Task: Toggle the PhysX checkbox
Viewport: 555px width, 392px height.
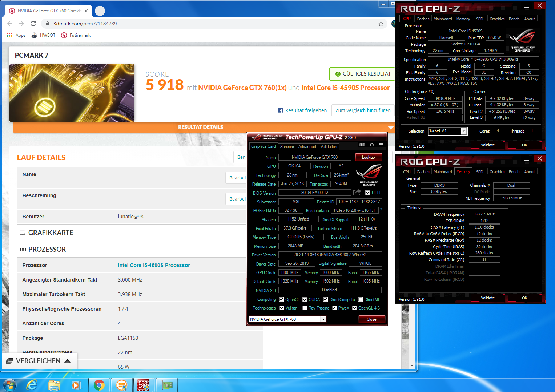Action: pos(334,308)
